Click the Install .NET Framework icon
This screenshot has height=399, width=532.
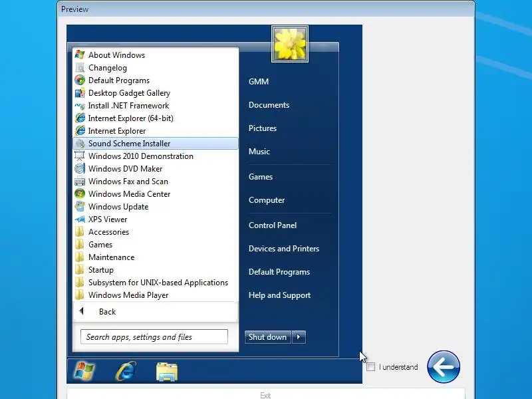point(80,106)
